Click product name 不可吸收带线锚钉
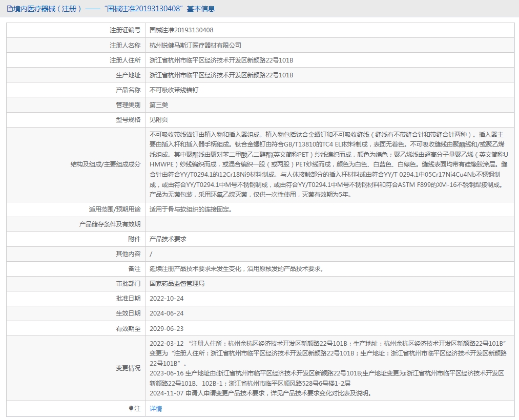Viewport: 519px width, 420px height. tap(174, 90)
